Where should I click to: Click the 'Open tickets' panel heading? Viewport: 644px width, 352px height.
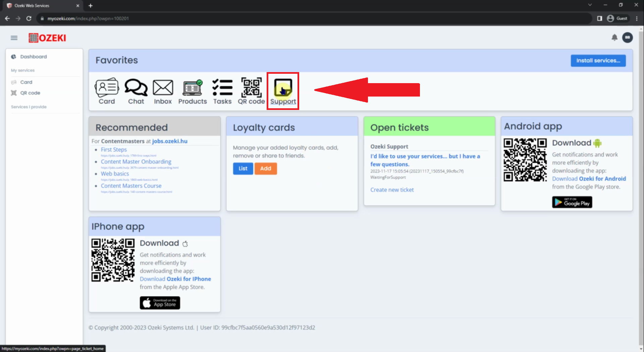point(399,127)
